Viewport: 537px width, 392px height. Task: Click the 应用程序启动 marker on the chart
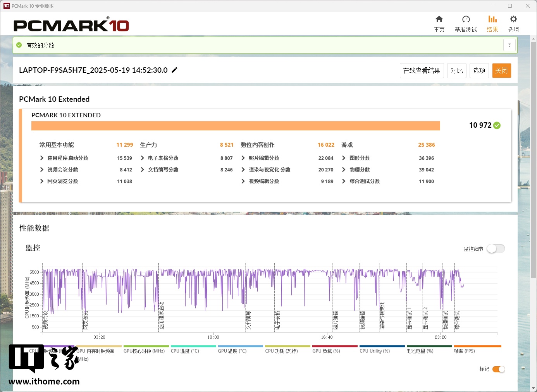pos(162,315)
